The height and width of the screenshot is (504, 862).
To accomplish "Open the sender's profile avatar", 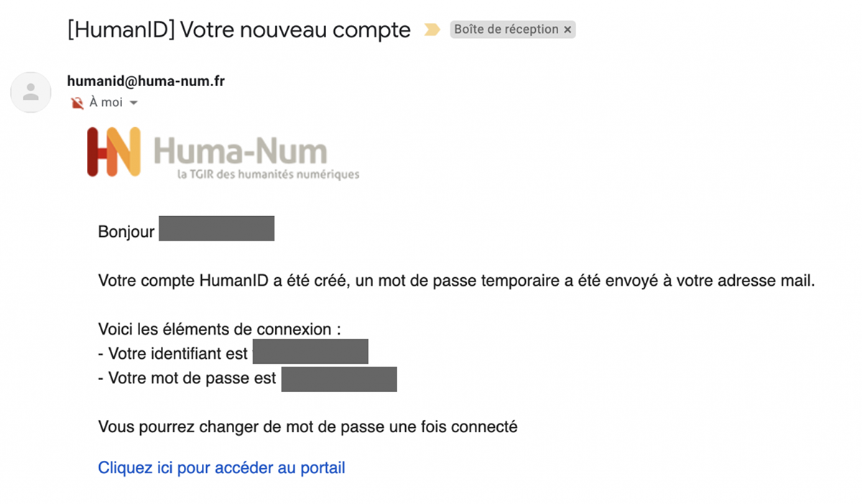I will pyautogui.click(x=31, y=92).
